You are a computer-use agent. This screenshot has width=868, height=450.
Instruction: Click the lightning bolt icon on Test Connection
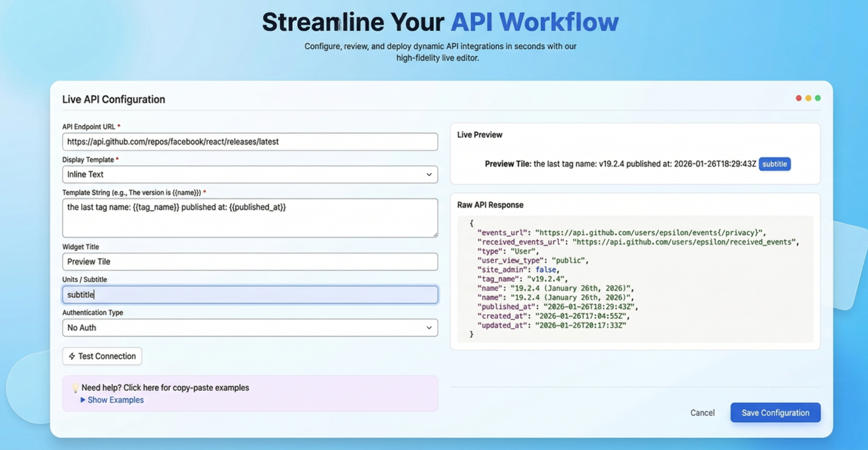click(72, 356)
